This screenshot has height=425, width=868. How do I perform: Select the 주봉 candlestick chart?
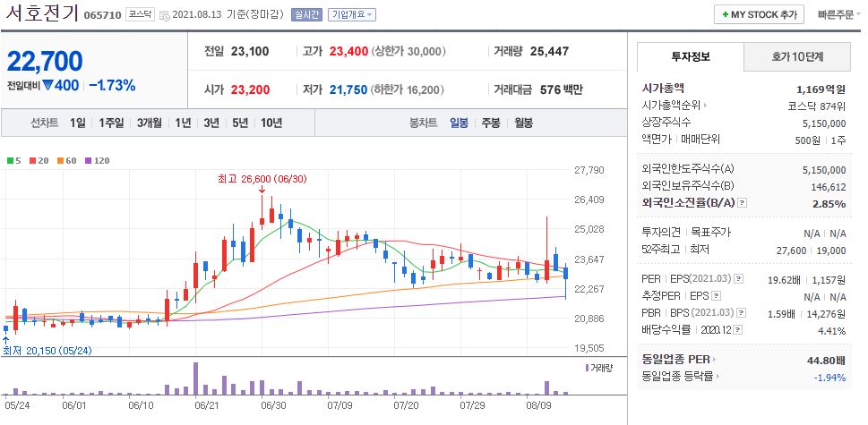[x=491, y=123]
